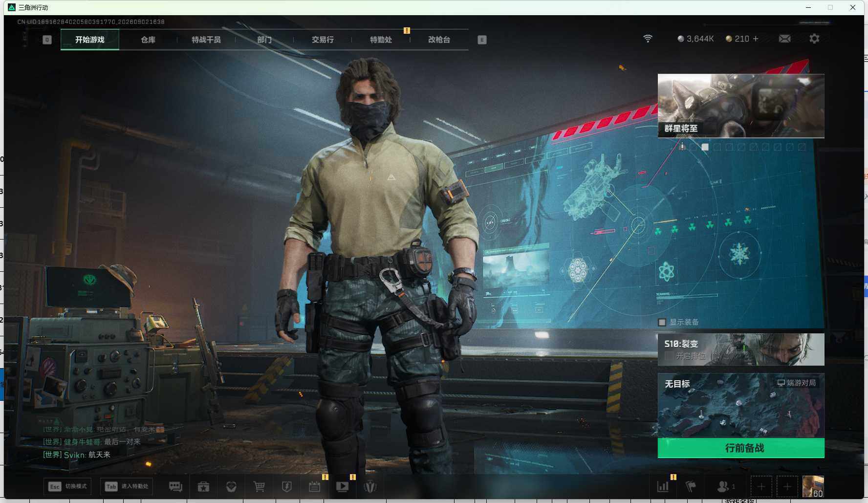Image resolution: width=868 pixels, height=503 pixels.
Task: Open the S10:裂变 season banner
Action: tap(741, 350)
